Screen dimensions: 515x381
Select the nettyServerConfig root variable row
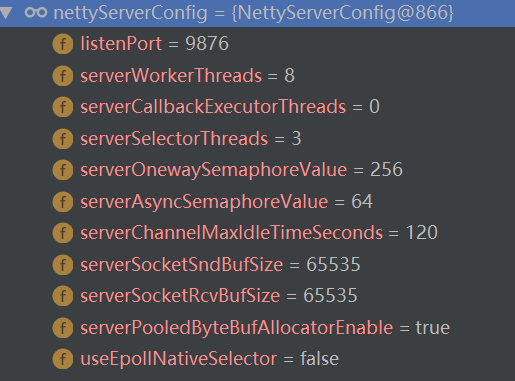click(x=257, y=13)
